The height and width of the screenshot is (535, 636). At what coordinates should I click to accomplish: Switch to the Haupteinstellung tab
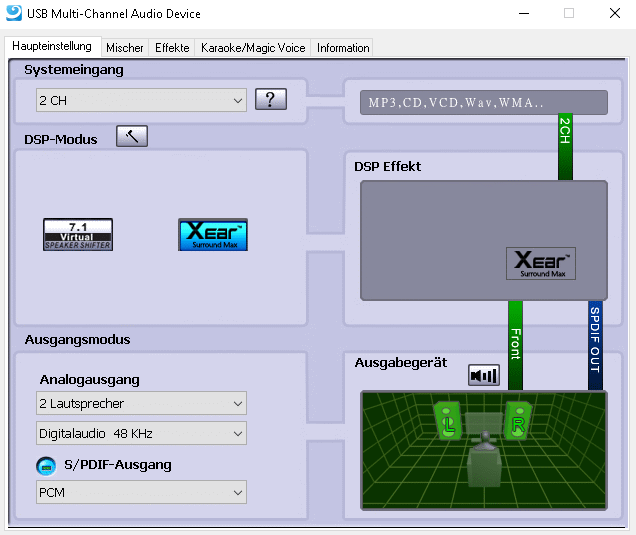click(52, 46)
